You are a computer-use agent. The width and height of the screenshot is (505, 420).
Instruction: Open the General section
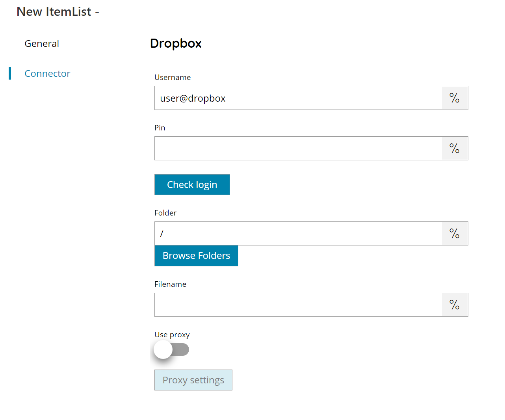click(42, 44)
